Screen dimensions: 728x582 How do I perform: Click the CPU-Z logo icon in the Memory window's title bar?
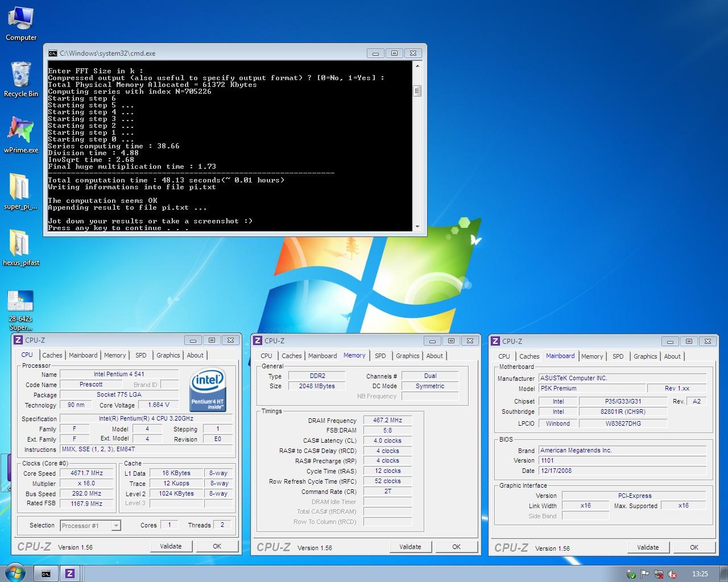(x=257, y=340)
